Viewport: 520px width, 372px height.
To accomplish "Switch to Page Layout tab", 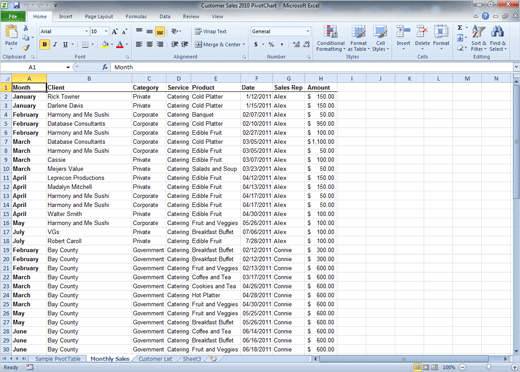I will 99,16.
